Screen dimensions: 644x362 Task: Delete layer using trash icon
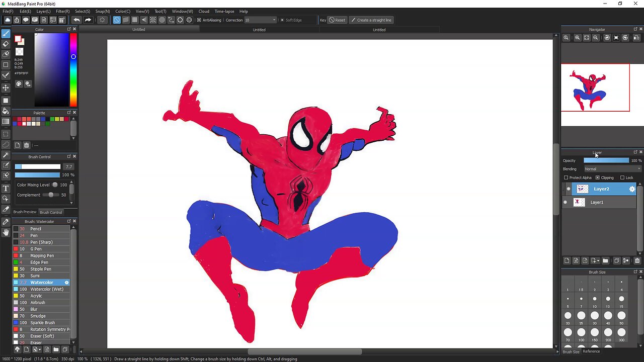click(637, 260)
